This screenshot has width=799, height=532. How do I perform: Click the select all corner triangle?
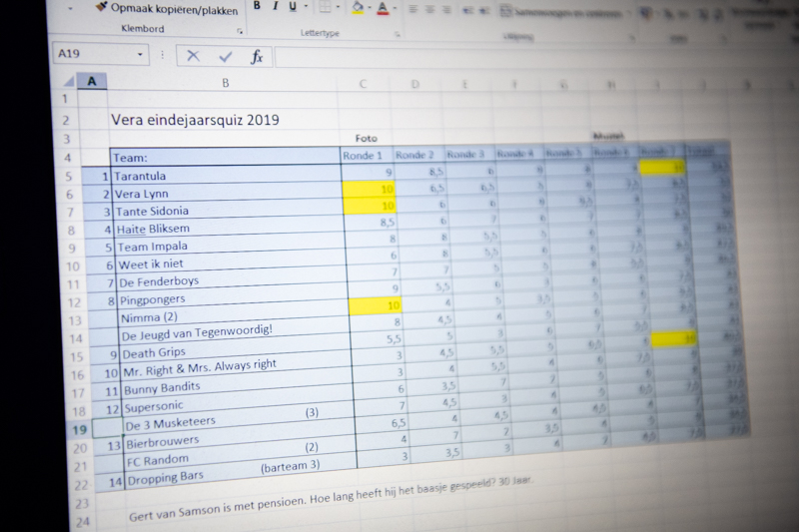point(68,81)
